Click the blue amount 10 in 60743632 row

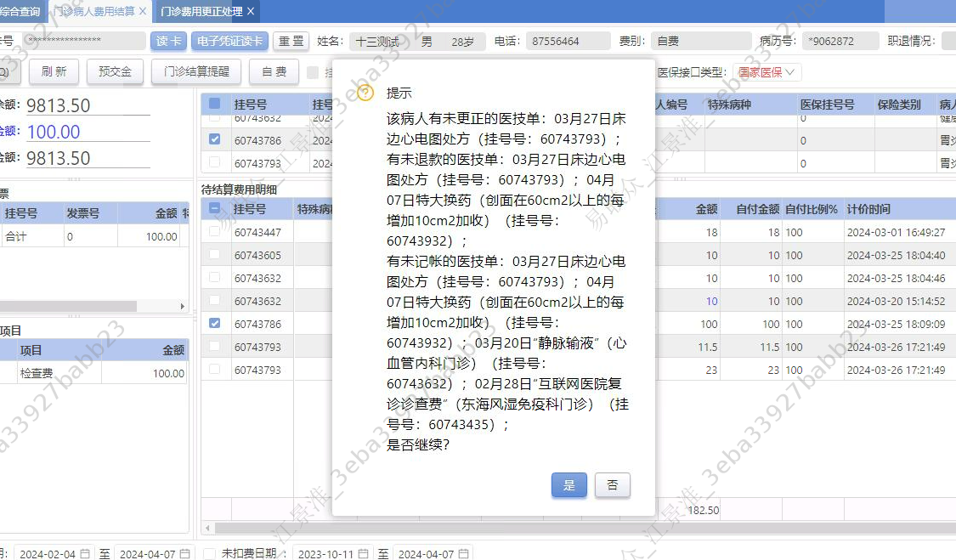tap(711, 302)
